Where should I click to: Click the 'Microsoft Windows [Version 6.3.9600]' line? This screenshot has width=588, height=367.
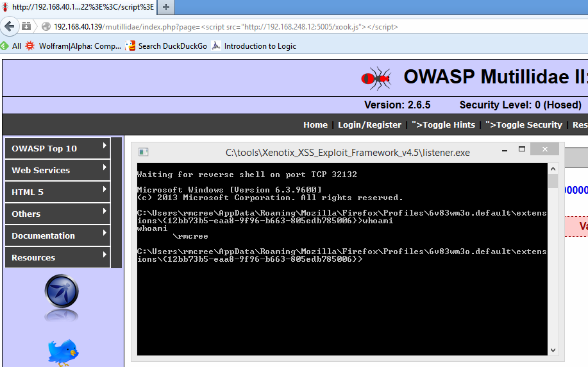click(x=230, y=190)
